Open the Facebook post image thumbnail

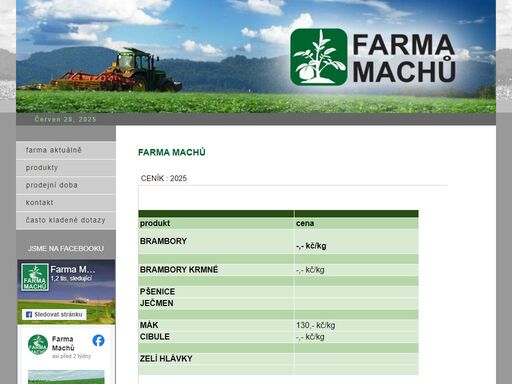pos(66,377)
